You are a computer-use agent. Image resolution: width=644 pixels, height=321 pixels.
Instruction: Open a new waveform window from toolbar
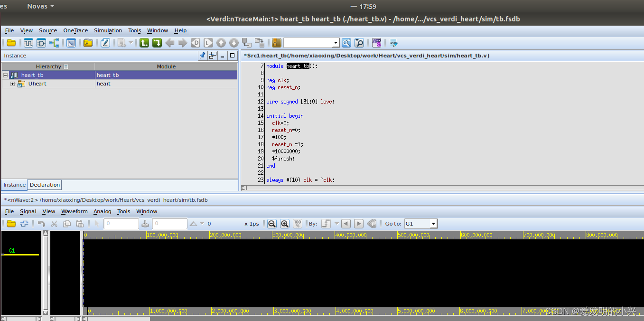(x=28, y=43)
